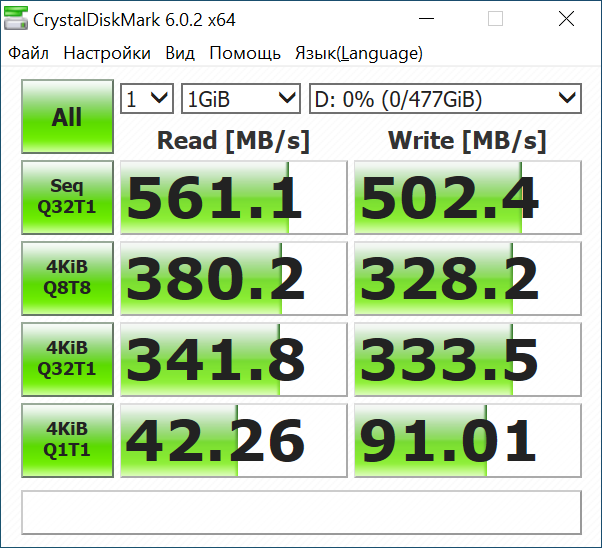Start the 4KiB Q8T8 test

67,278
